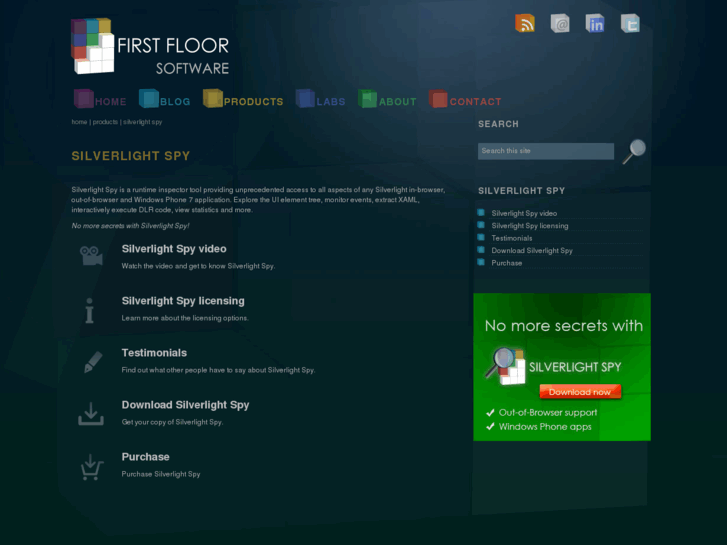The image size is (727, 545).
Task: Click the magnifying glass search icon
Action: [x=634, y=151]
